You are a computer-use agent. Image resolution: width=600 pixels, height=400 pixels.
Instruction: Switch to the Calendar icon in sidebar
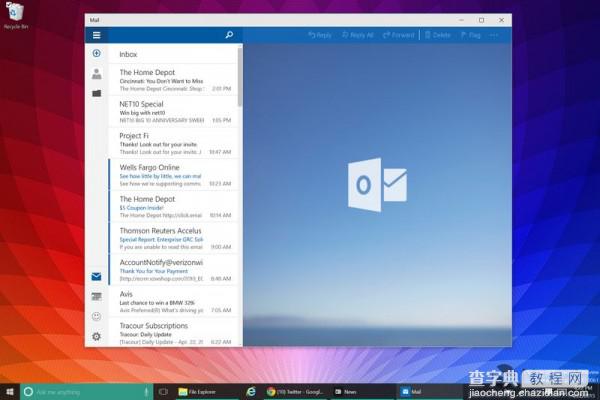pyautogui.click(x=96, y=296)
